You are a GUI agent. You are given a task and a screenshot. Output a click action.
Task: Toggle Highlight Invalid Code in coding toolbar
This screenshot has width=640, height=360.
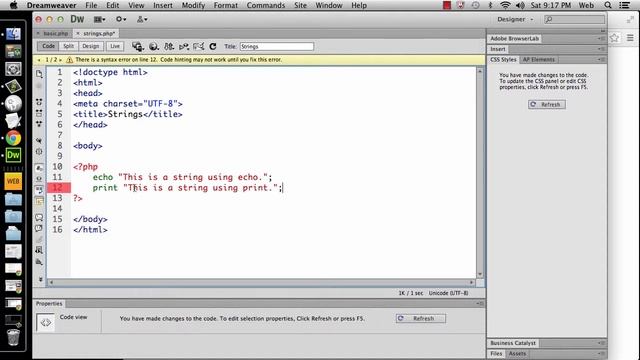click(x=39, y=179)
